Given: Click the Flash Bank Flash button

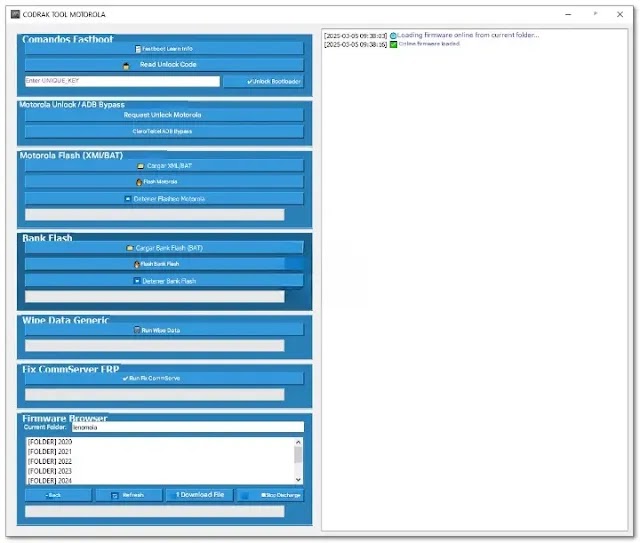Looking at the screenshot, I should (x=164, y=264).
